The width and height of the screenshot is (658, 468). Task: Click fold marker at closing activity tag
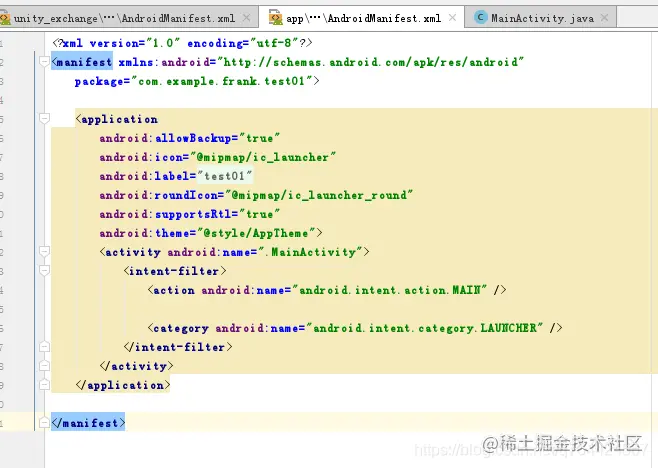(x=44, y=366)
